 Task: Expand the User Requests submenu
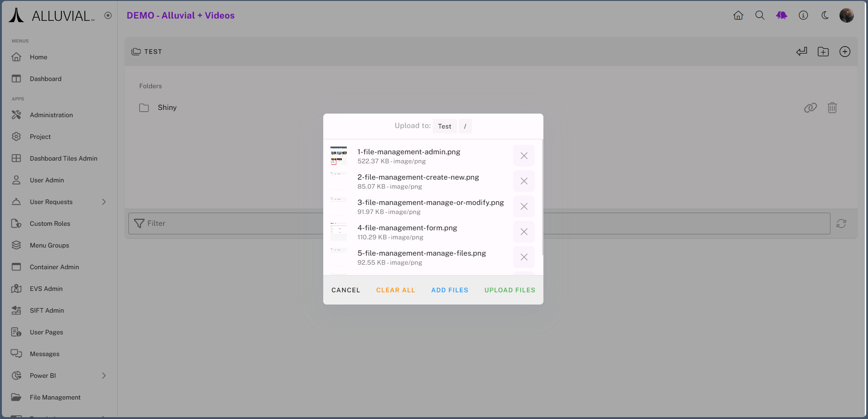click(104, 202)
